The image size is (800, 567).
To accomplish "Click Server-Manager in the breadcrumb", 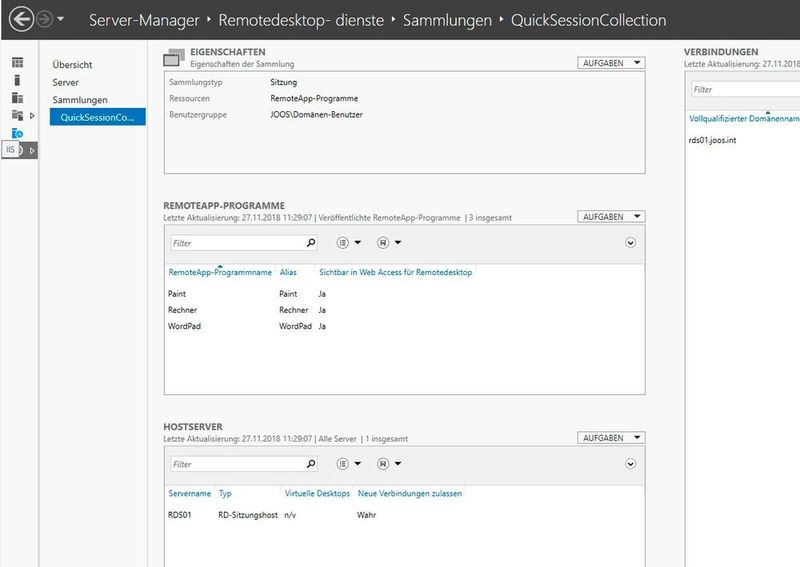I will coord(144,20).
